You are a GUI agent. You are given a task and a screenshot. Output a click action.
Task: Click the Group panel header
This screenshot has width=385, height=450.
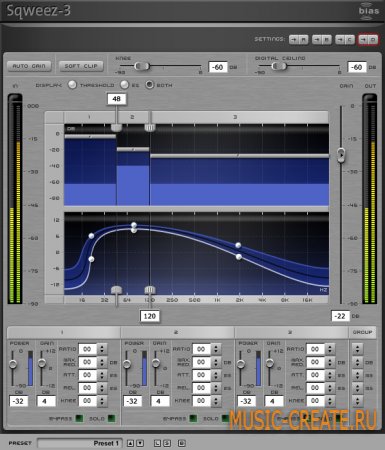pyautogui.click(x=363, y=332)
